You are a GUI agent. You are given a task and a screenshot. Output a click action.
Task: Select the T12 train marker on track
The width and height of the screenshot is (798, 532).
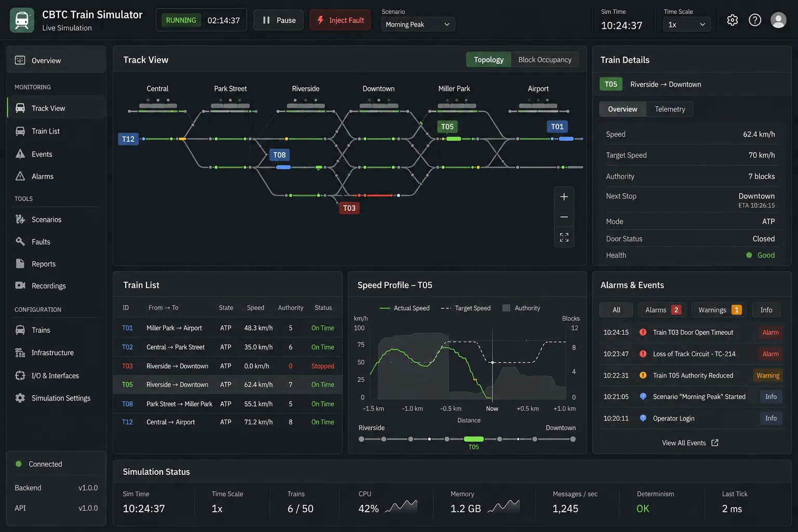coord(128,139)
